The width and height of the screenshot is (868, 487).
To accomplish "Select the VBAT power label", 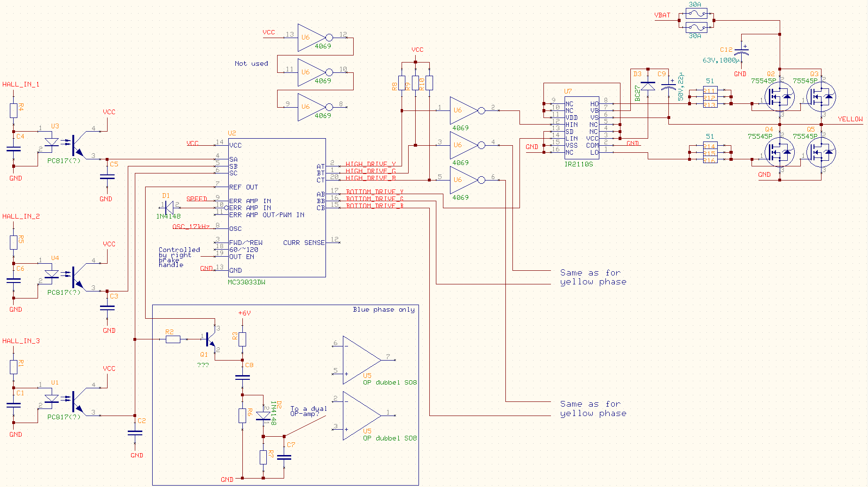I will click(662, 16).
